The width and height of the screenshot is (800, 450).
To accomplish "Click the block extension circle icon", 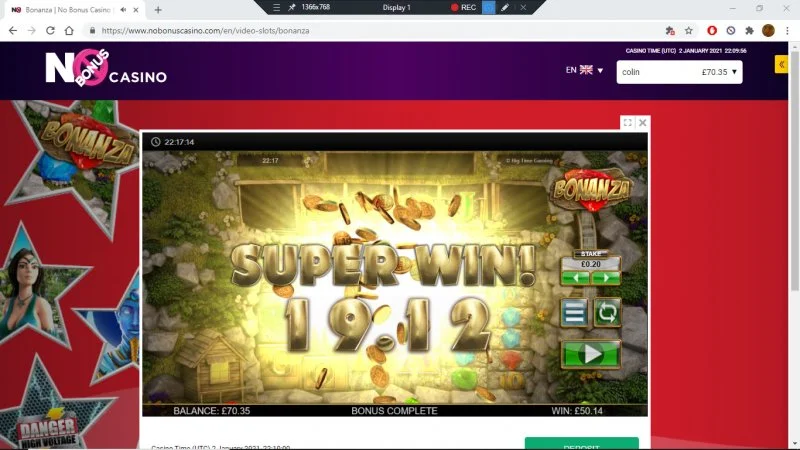I will pyautogui.click(x=731, y=31).
